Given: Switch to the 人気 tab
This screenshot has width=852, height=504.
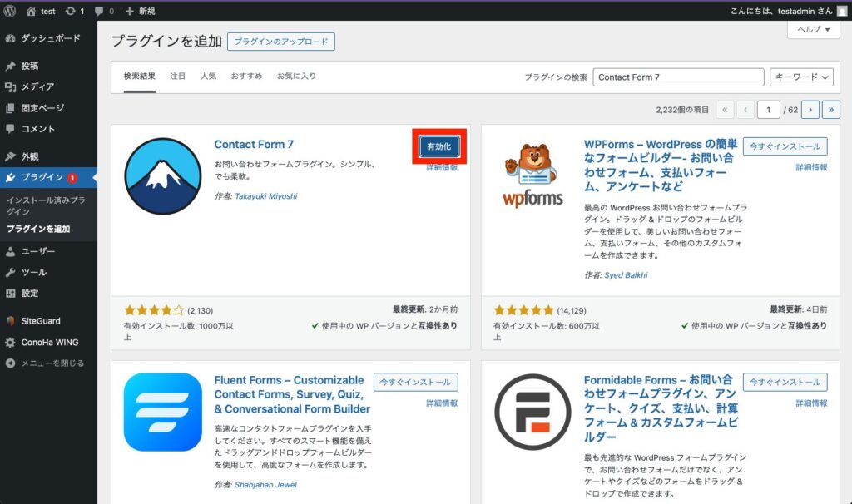Looking at the screenshot, I should click(x=208, y=76).
